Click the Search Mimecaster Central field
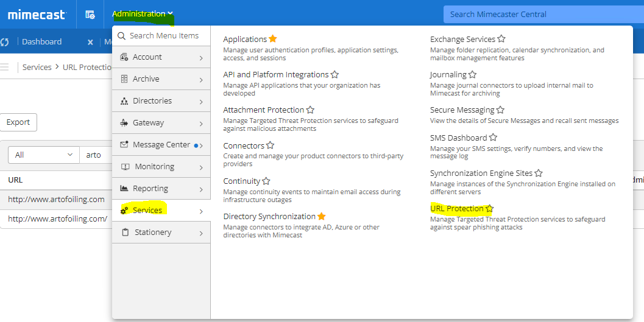Screen dimensions: 644x322 [x=544, y=15]
